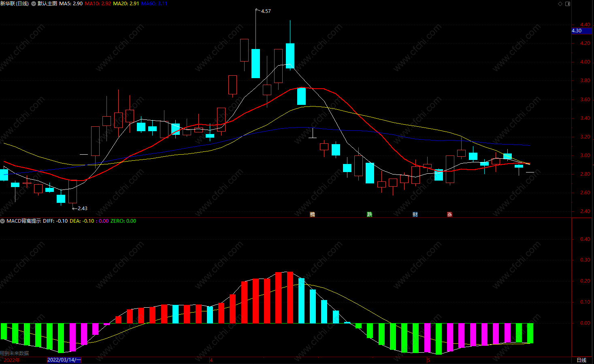Click the green 跌 event marker icon
Viewport: 594px width, 364px height.
point(369,215)
